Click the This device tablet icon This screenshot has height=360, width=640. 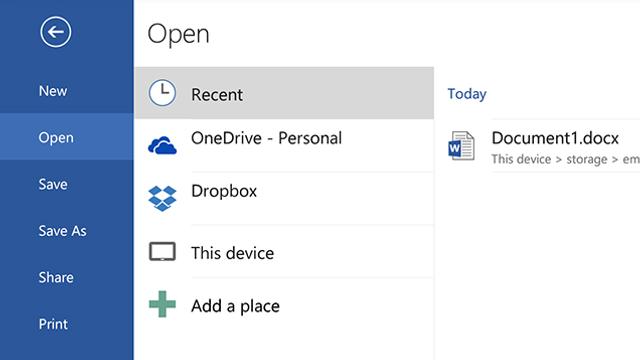[x=162, y=251]
